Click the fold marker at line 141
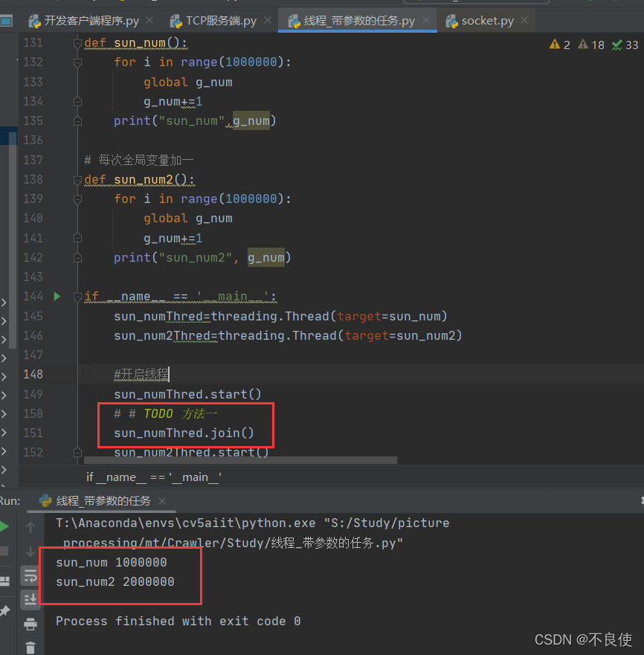This screenshot has width=644, height=655. click(77, 238)
